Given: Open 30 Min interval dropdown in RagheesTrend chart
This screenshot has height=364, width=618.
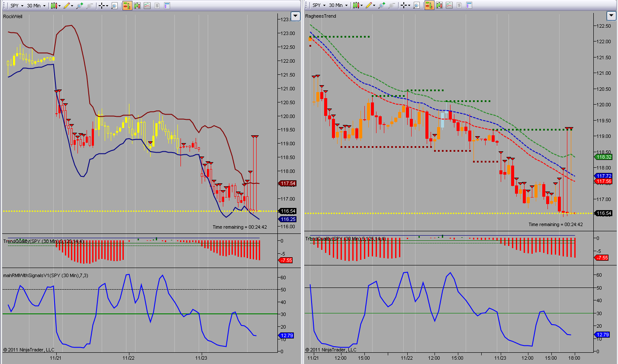Looking at the screenshot, I should tap(338, 5).
